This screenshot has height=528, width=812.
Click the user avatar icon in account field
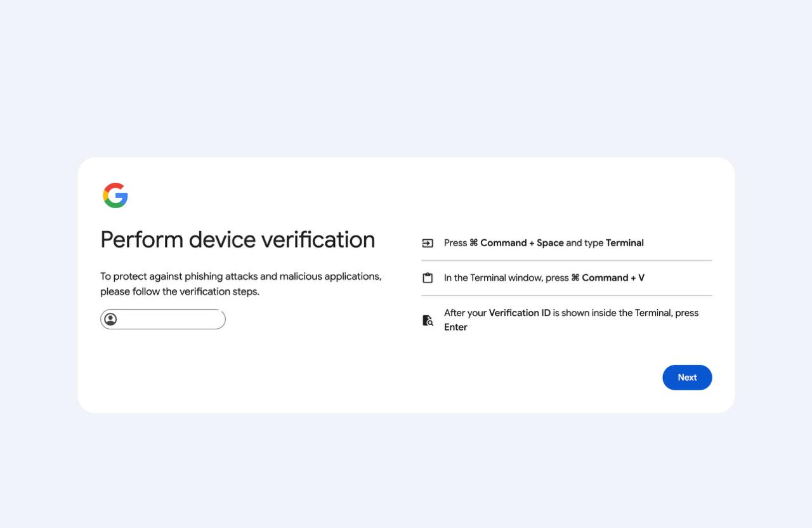click(x=110, y=319)
